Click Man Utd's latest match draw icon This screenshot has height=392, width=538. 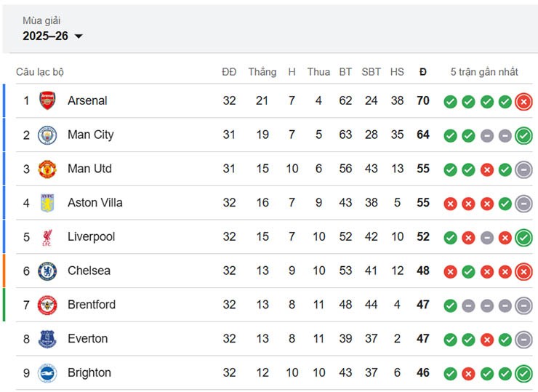tap(523, 169)
